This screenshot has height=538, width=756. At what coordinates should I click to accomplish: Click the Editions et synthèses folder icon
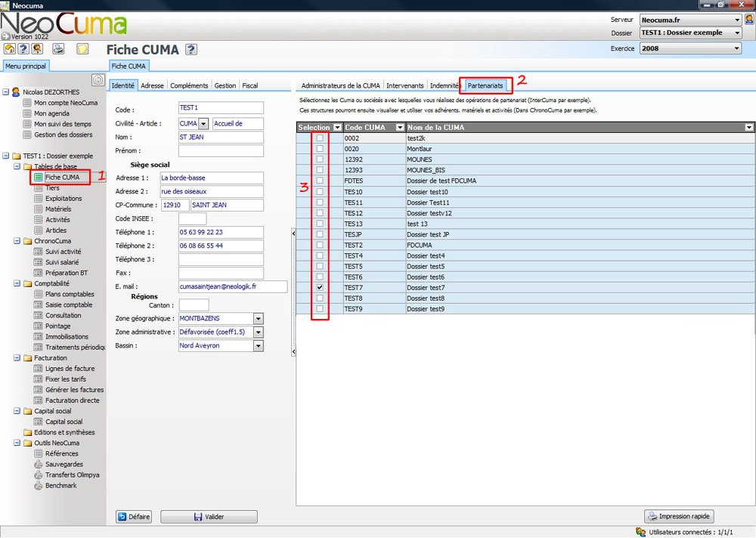[x=27, y=432]
